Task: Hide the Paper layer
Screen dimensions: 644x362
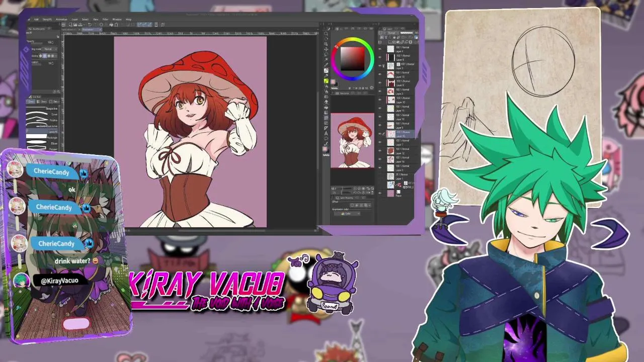Action: click(380, 193)
